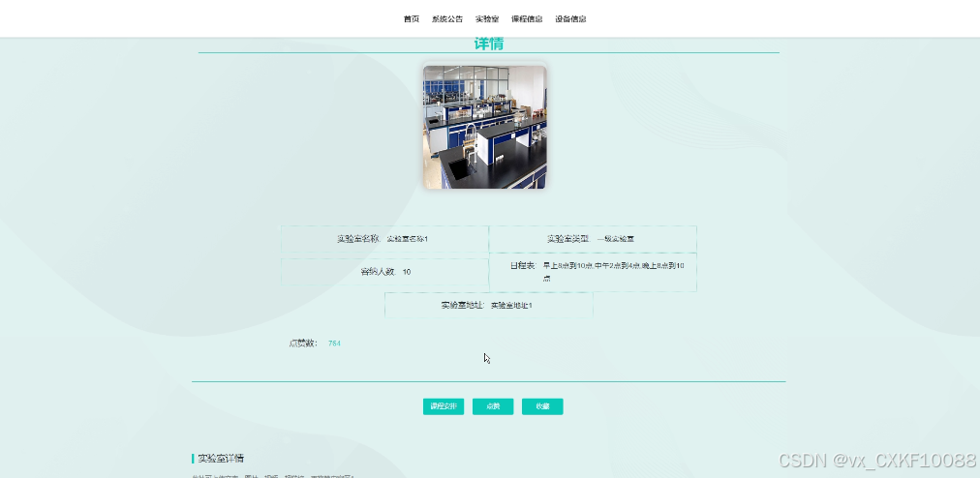The height and width of the screenshot is (478, 980).
Task: Click the 日程表 schedule text
Action: coord(613,272)
